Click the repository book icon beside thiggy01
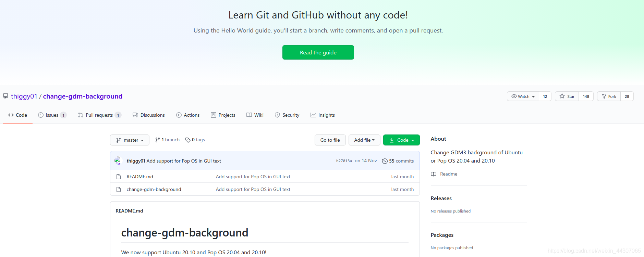This screenshot has height=257, width=644. 5,96
